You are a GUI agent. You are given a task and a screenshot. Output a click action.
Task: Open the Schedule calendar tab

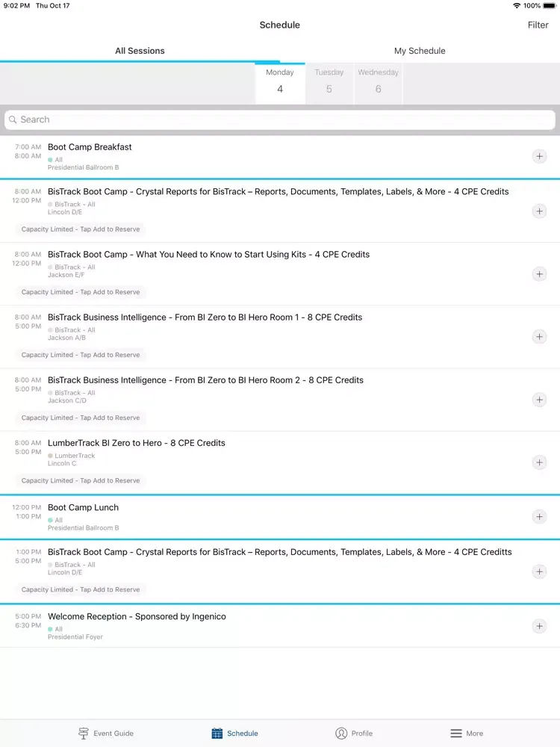coord(234,734)
